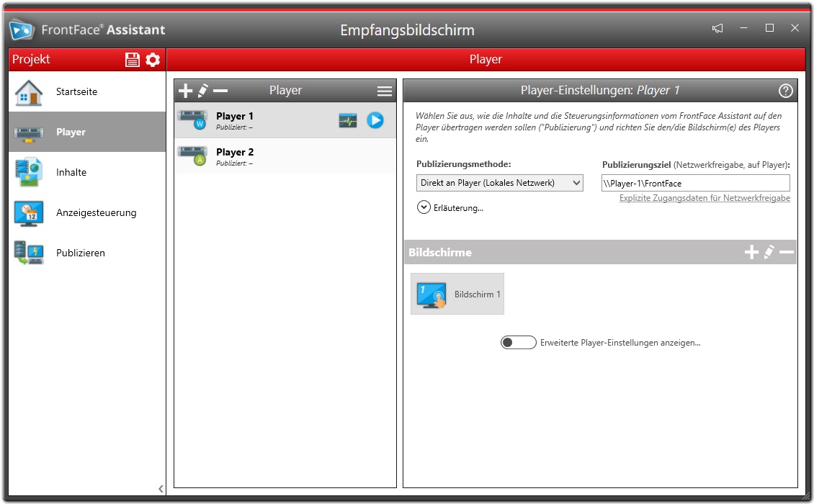Minimize the FrontFace Assistant window
The image size is (814, 504).
pos(744,28)
